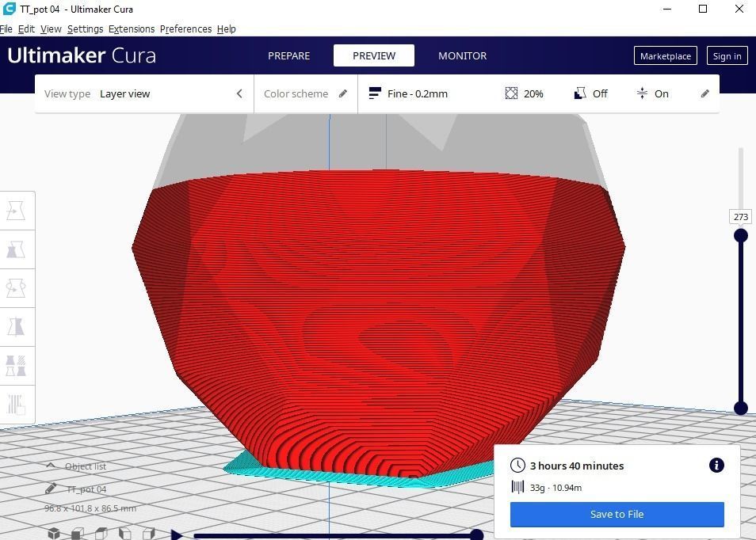
Task: Save the sliced print to file
Action: [x=617, y=515]
